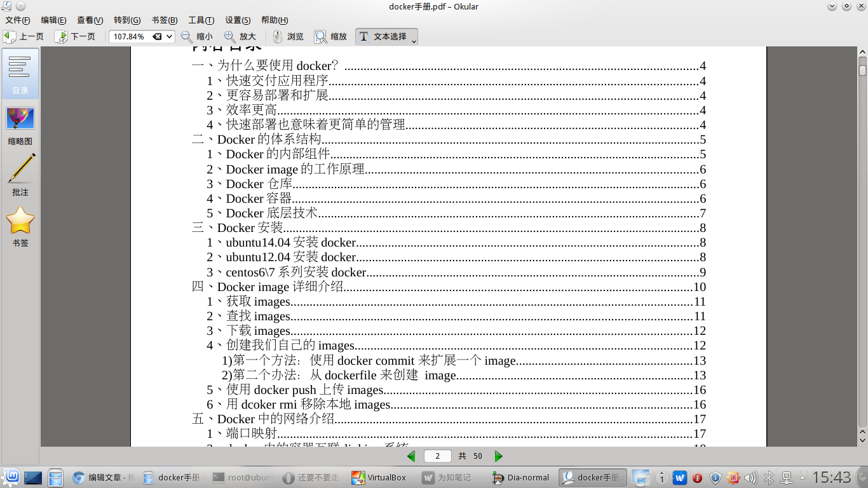This screenshot has height=488, width=868.
Task: Click the scrollbar up arrow at top
Action: coord(862,52)
